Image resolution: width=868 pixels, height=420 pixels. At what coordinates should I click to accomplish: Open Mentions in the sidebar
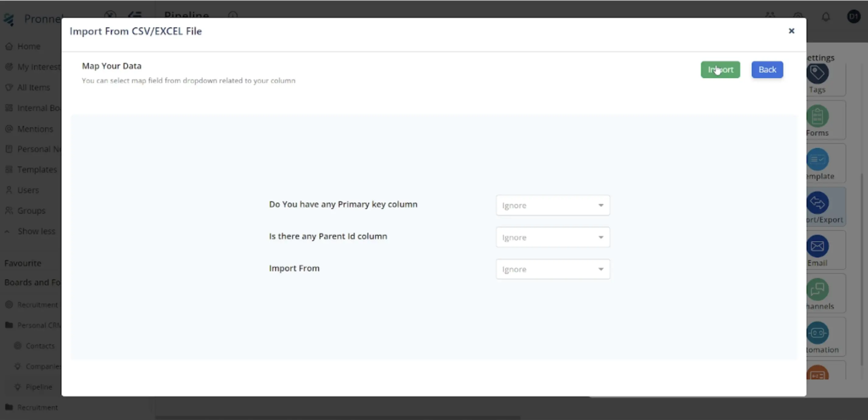pyautogui.click(x=35, y=129)
